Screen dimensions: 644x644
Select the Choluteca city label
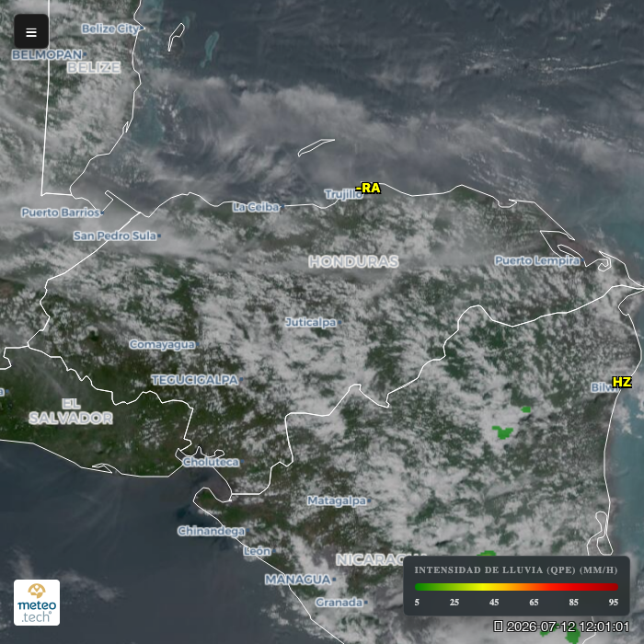(211, 462)
